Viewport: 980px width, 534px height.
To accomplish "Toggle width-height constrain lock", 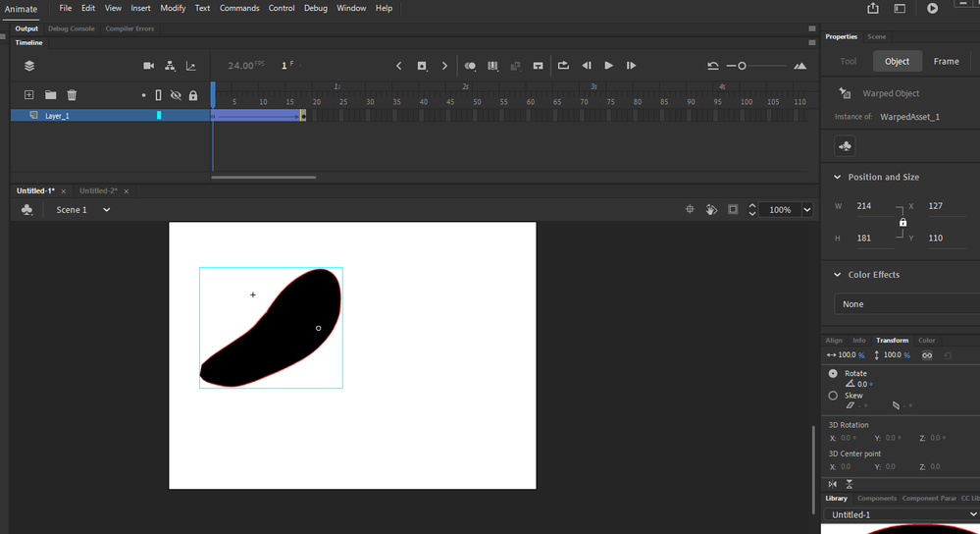I will point(903,222).
